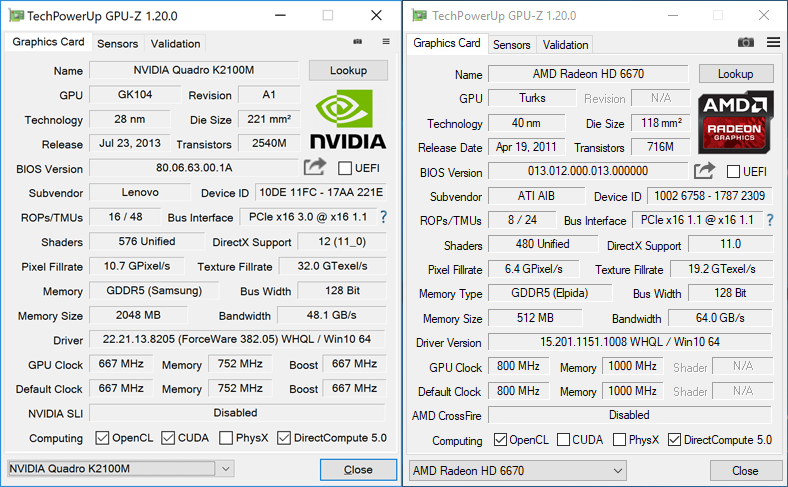
Task: Select Graphics Card tab in NVIDIA window
Action: tap(48, 42)
